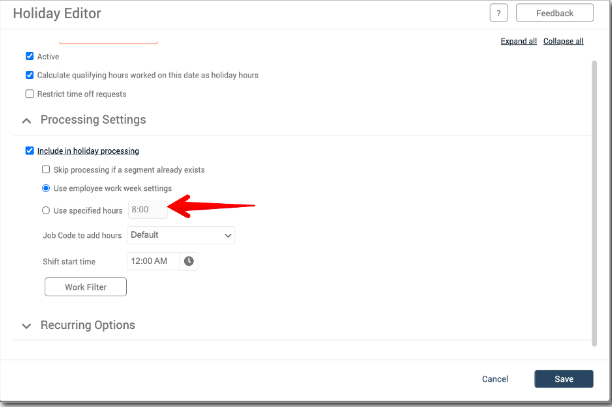
Task: Click the Cancel button
Action: coord(495,379)
